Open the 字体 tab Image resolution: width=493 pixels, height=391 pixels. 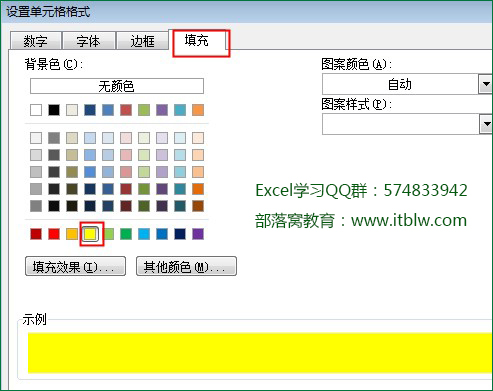pos(89,41)
